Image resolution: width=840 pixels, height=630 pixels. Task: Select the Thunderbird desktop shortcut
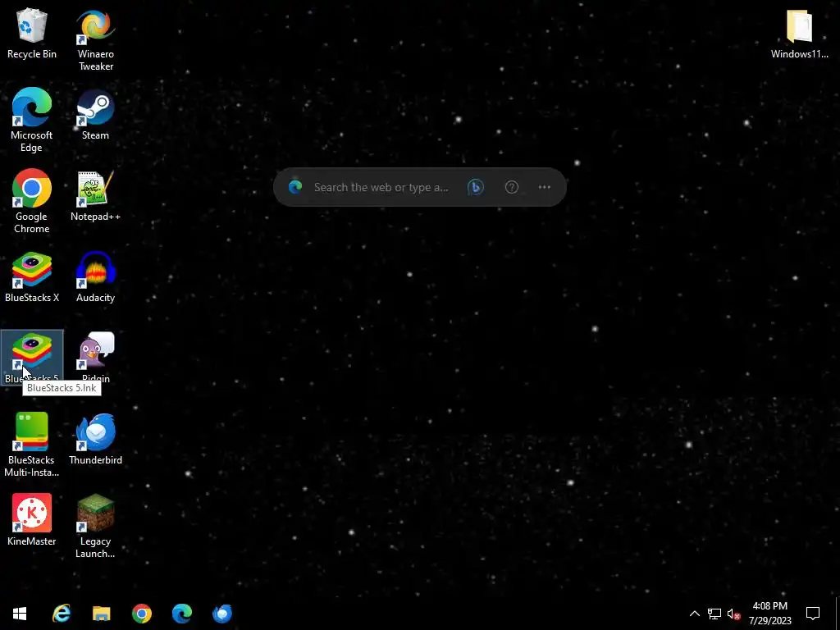tap(95, 439)
